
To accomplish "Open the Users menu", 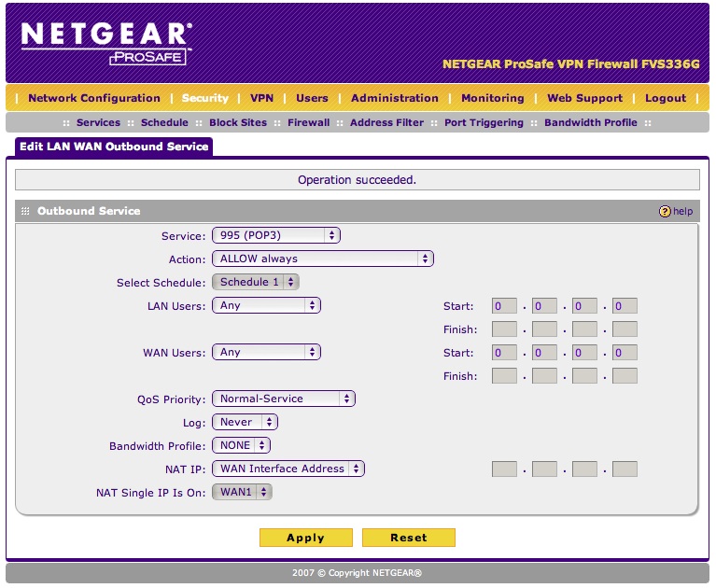I will (312, 98).
